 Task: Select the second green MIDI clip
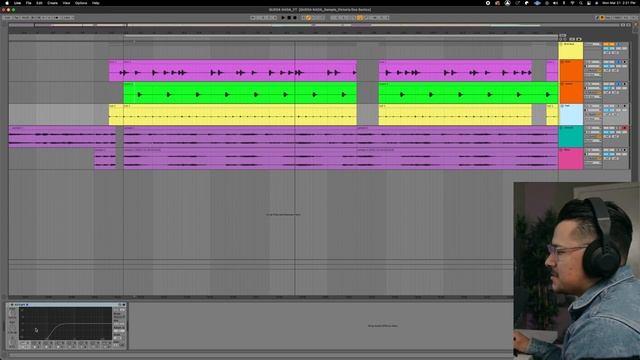click(x=468, y=93)
